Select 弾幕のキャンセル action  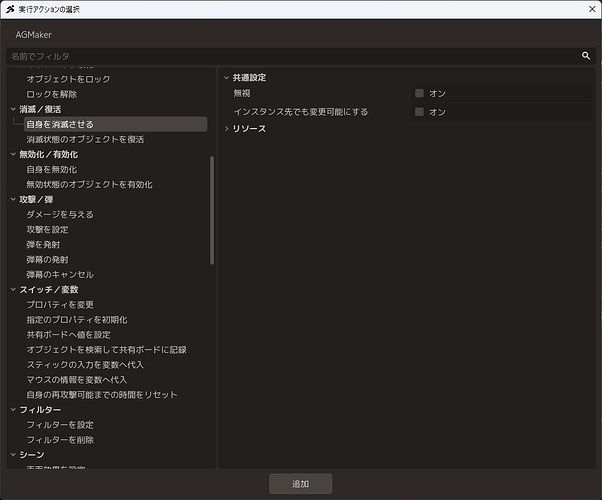click(x=60, y=275)
